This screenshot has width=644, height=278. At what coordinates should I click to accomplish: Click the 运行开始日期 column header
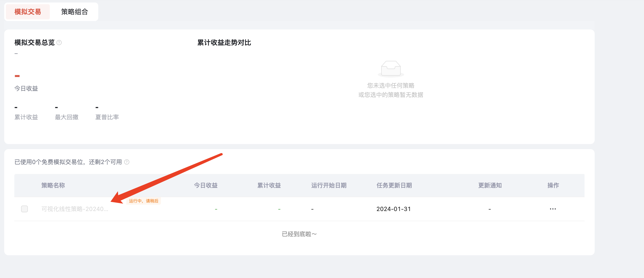(329, 185)
